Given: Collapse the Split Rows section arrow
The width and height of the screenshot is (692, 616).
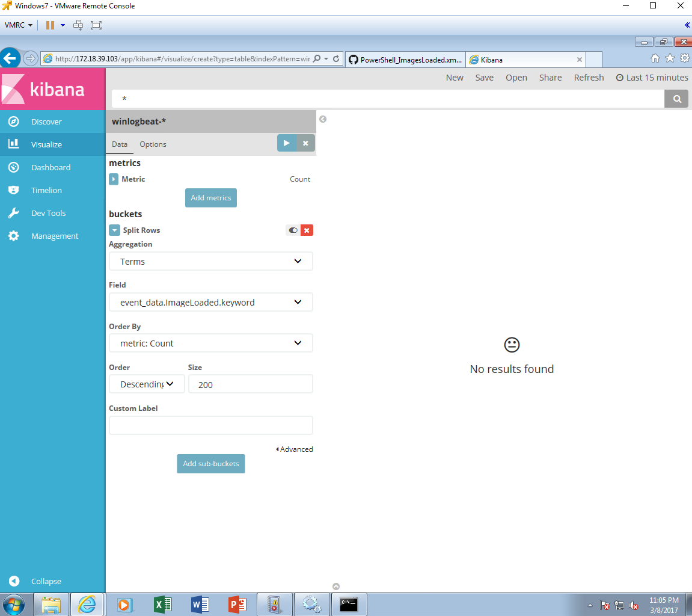Looking at the screenshot, I should [x=114, y=230].
